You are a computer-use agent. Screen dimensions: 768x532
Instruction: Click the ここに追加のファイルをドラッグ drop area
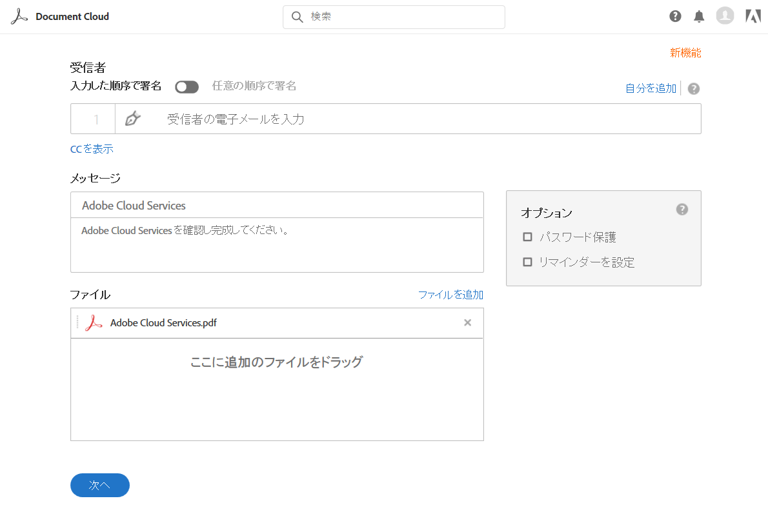pos(278,389)
